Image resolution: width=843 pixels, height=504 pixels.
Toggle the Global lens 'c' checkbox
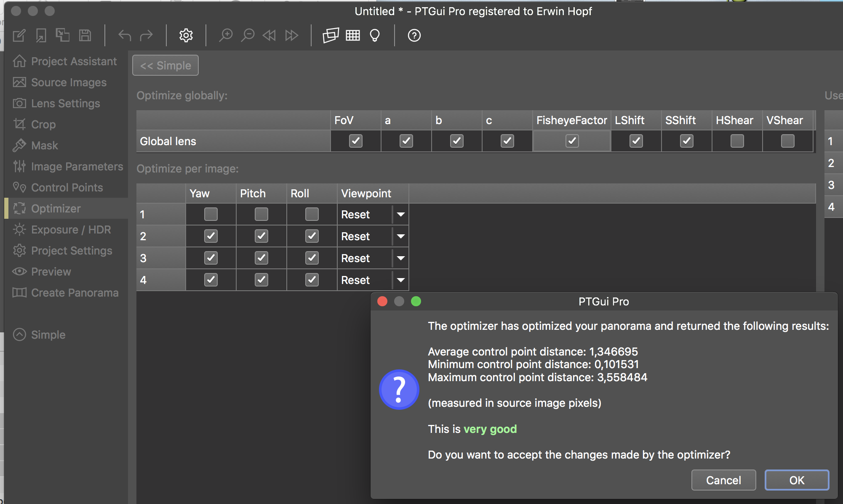tap(507, 141)
